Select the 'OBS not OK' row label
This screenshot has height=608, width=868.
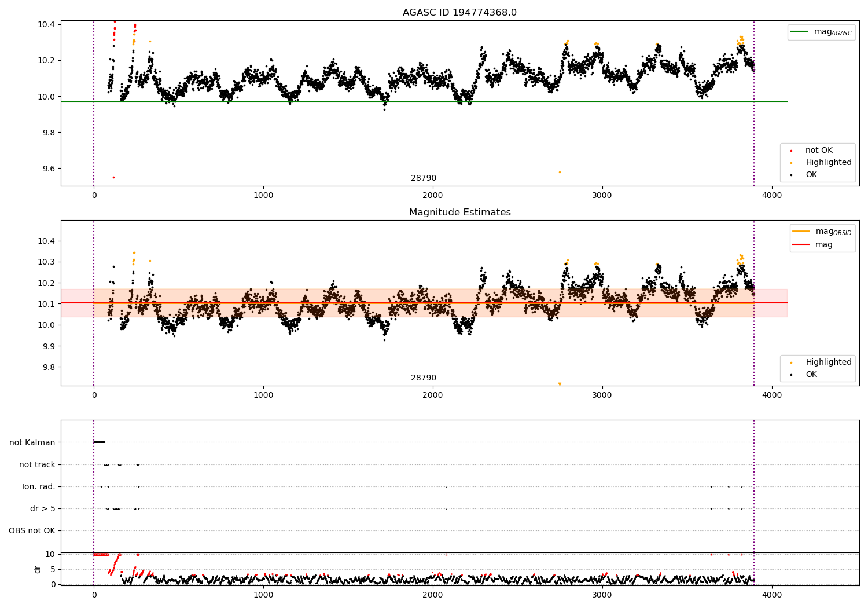coord(32,531)
